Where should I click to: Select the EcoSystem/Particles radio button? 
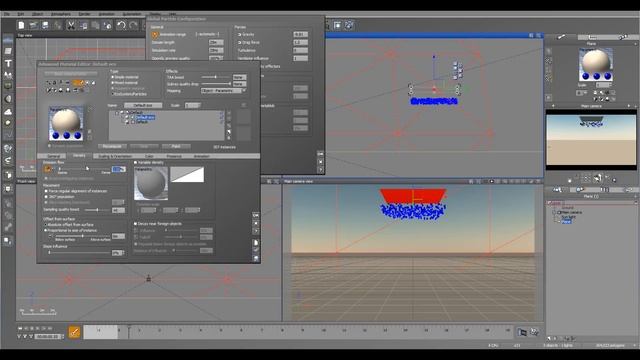pyautogui.click(x=113, y=94)
